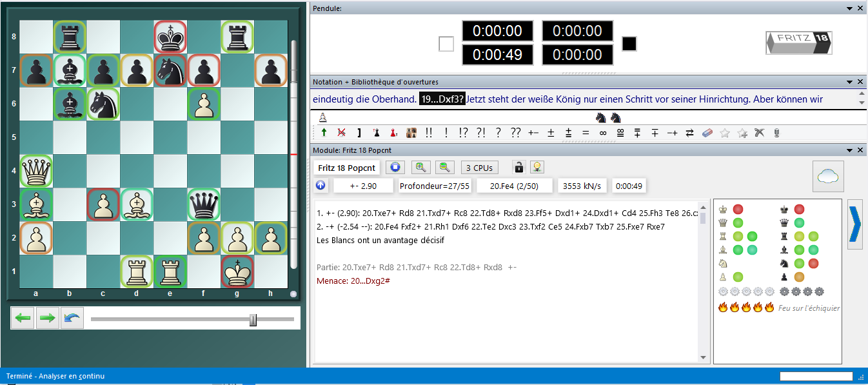The image size is (868, 385).
Task: Toggle the black side box beside clocks
Action: tap(629, 44)
